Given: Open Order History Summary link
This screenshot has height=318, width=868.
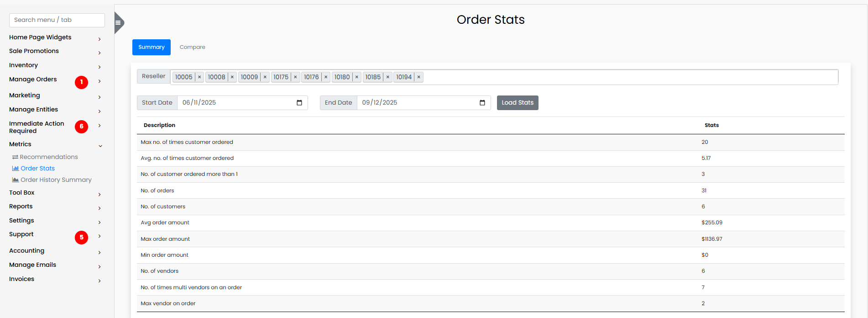Looking at the screenshot, I should pos(56,180).
